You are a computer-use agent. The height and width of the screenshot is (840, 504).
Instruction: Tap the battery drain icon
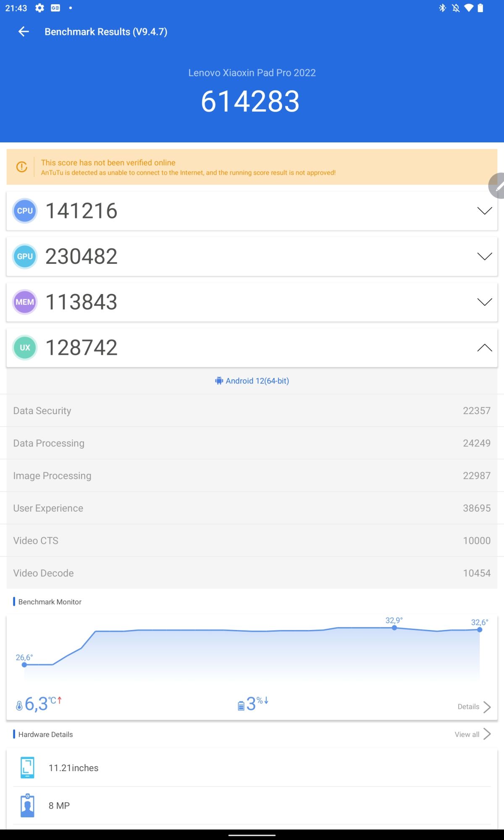pyautogui.click(x=241, y=706)
